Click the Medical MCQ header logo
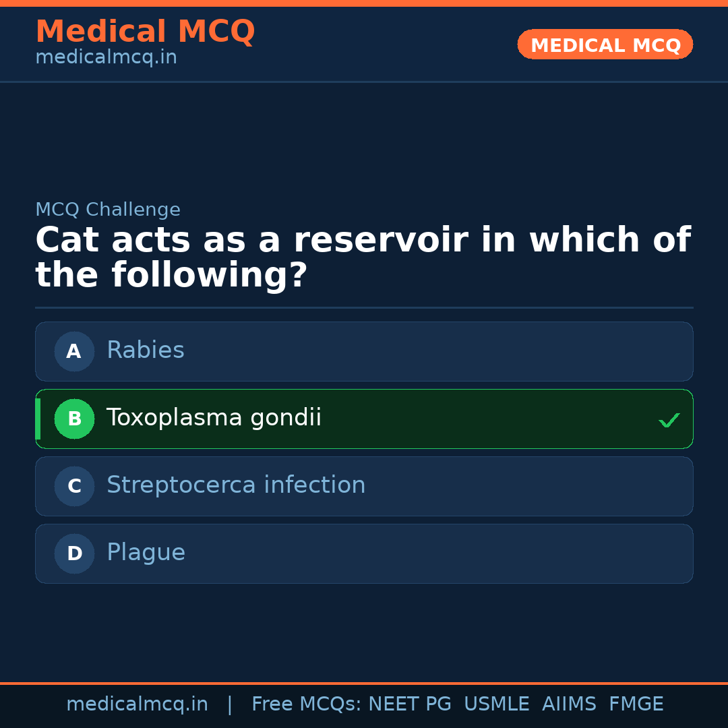The image size is (728, 728). pos(145,32)
